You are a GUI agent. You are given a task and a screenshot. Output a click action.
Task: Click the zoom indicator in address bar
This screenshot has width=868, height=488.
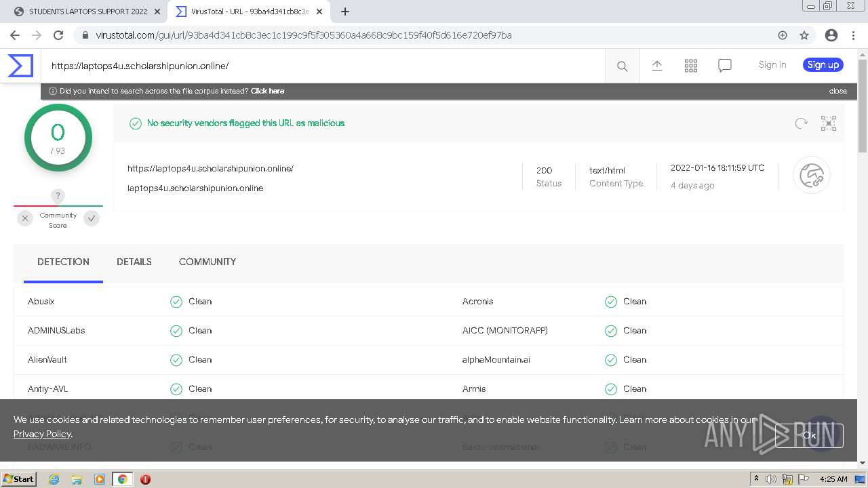click(x=783, y=35)
